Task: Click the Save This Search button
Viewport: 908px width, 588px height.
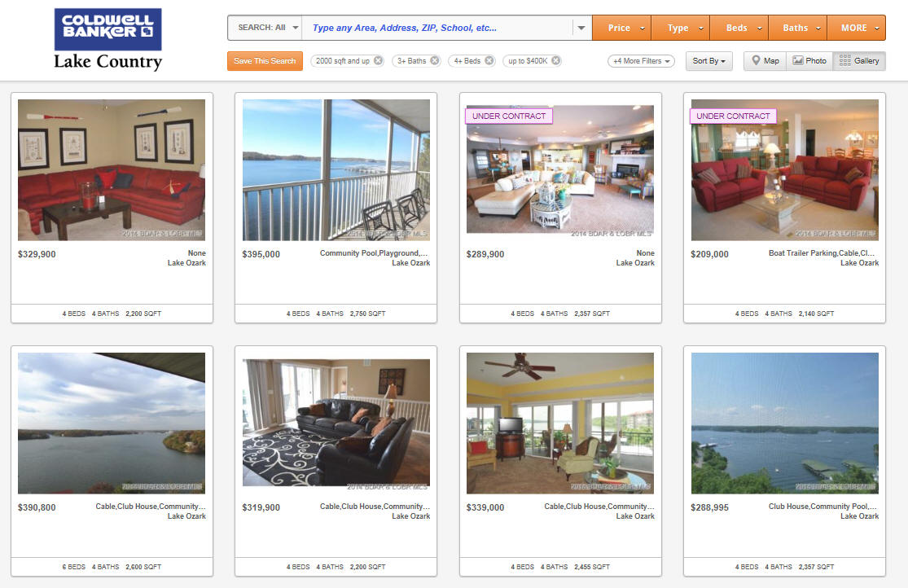Action: click(x=265, y=61)
